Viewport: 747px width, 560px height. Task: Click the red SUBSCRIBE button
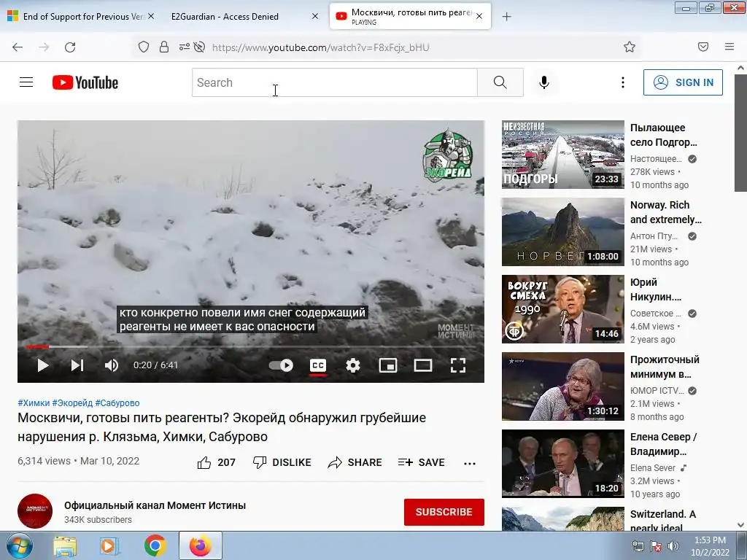click(444, 512)
